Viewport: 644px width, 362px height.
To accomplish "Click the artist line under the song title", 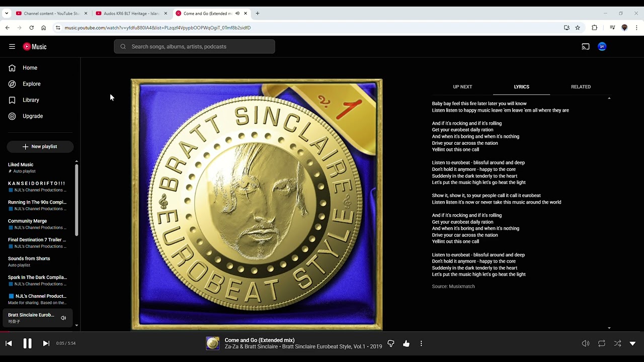I will point(303,347).
